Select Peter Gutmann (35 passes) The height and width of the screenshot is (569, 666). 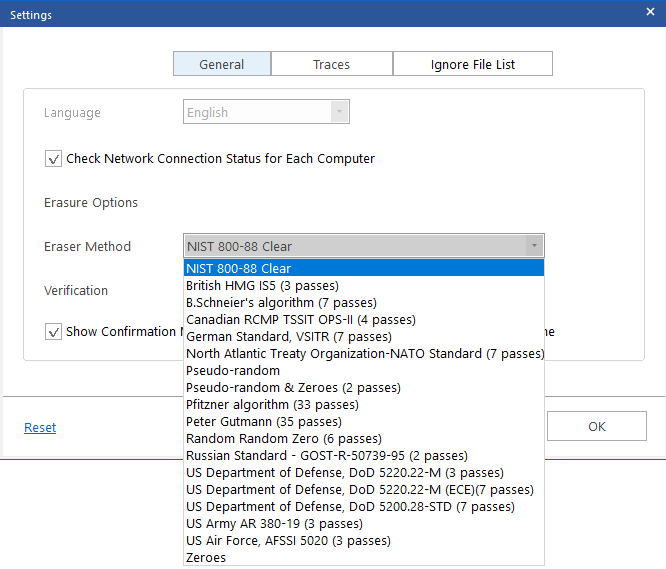click(364, 421)
